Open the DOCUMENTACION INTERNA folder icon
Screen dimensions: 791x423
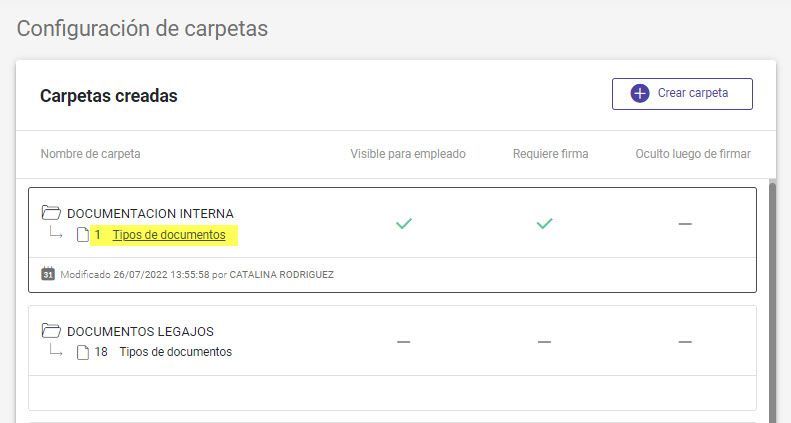[51, 213]
